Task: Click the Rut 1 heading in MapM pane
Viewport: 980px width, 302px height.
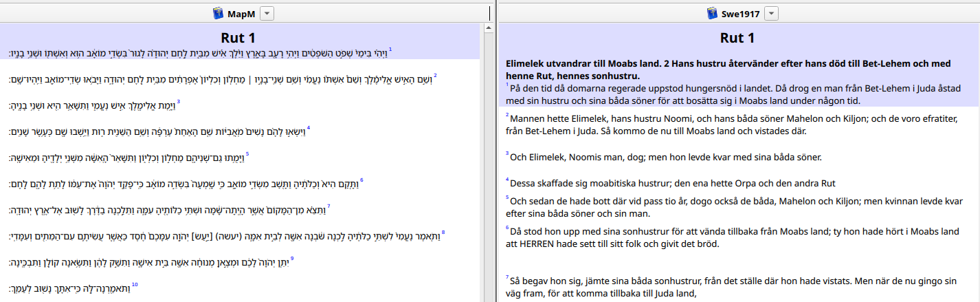Action: [x=238, y=38]
